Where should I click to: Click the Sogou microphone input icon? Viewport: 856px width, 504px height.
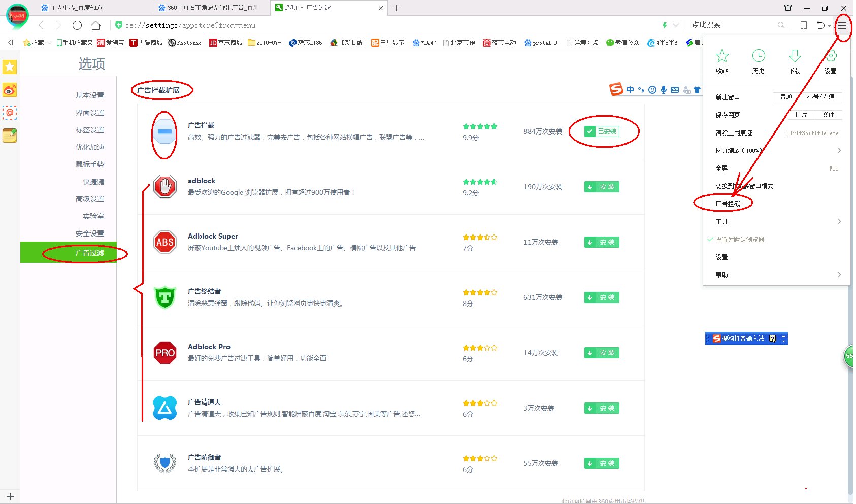pyautogui.click(x=663, y=90)
